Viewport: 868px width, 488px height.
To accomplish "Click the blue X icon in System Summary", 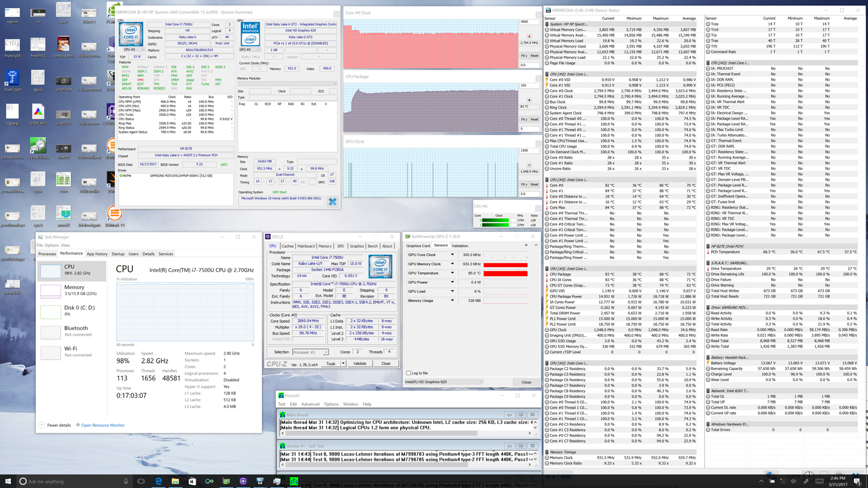I will 332,202.
